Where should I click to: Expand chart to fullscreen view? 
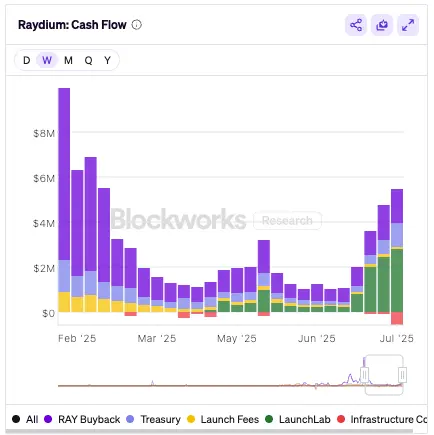point(408,25)
